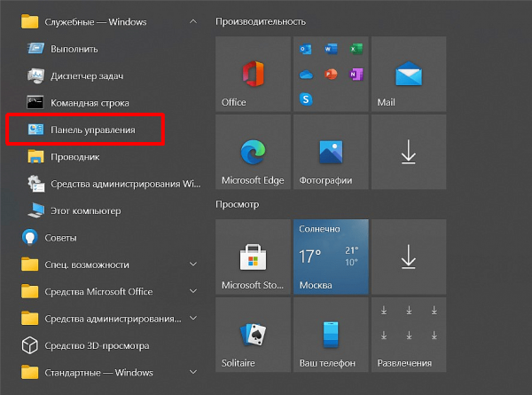Click the Выполнить label

click(74, 49)
